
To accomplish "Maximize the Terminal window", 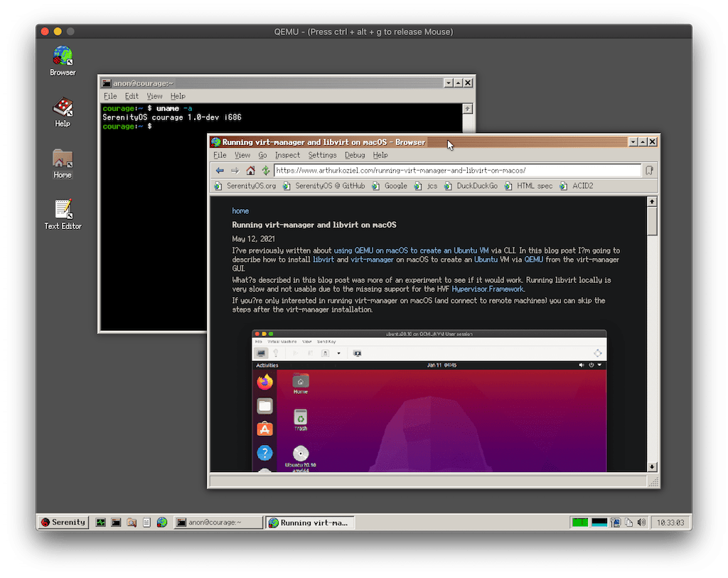I will pyautogui.click(x=459, y=82).
